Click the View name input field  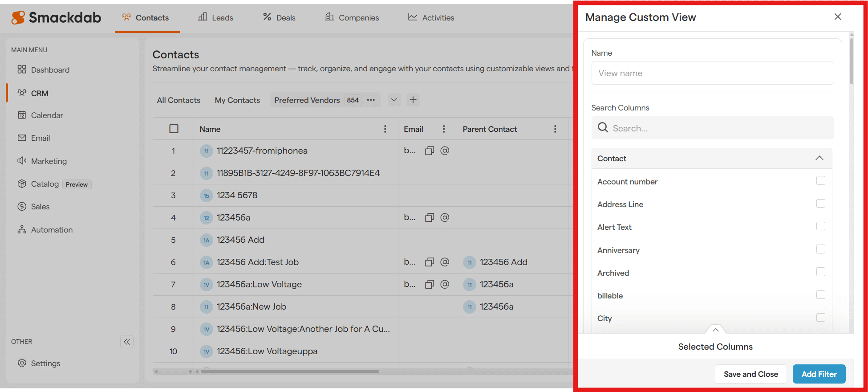point(713,73)
